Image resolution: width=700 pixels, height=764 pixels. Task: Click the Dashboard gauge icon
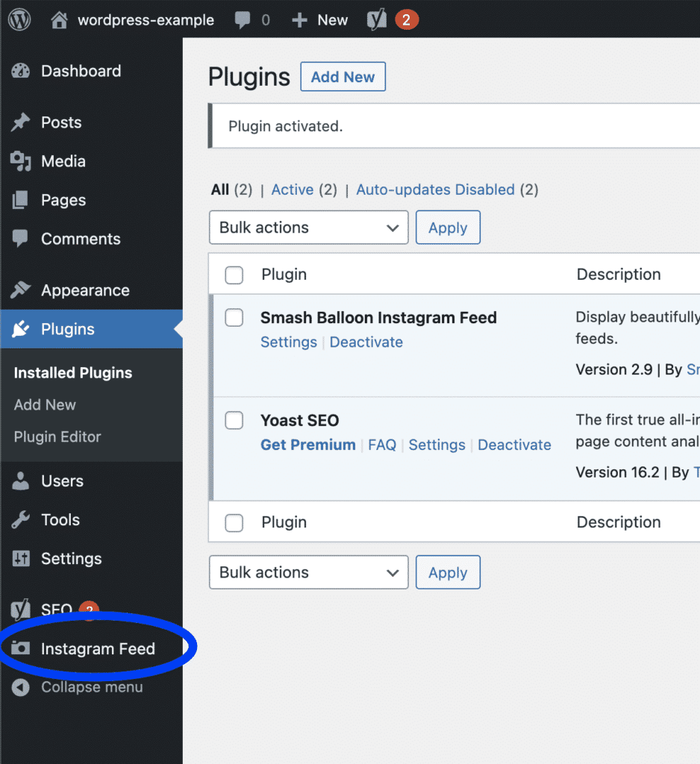click(20, 71)
